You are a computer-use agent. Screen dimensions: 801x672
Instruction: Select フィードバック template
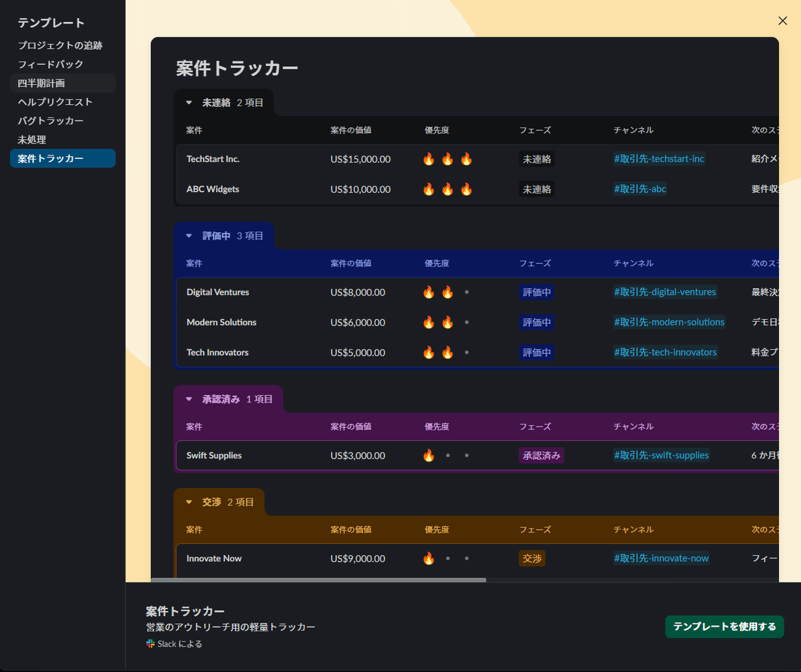pyautogui.click(x=63, y=64)
